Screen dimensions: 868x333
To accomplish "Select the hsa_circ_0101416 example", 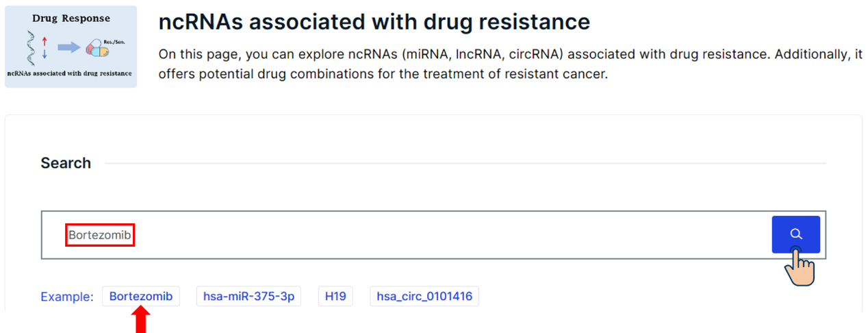I will pos(424,297).
